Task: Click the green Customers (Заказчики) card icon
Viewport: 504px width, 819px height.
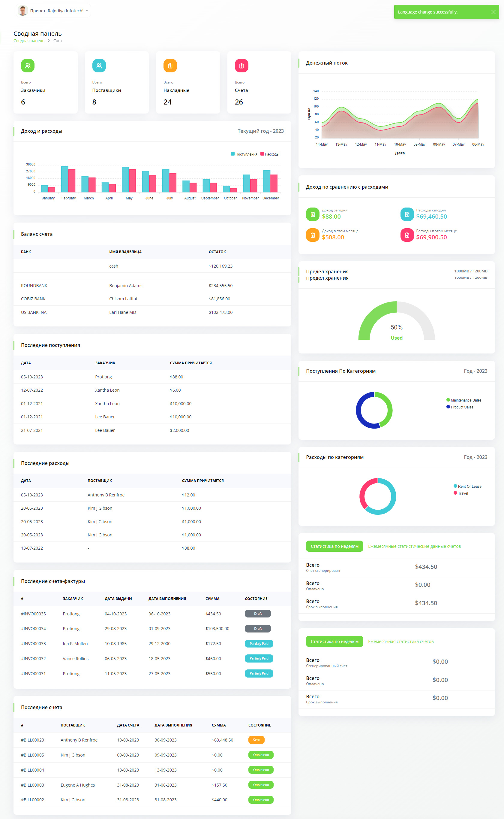Action: [x=28, y=66]
